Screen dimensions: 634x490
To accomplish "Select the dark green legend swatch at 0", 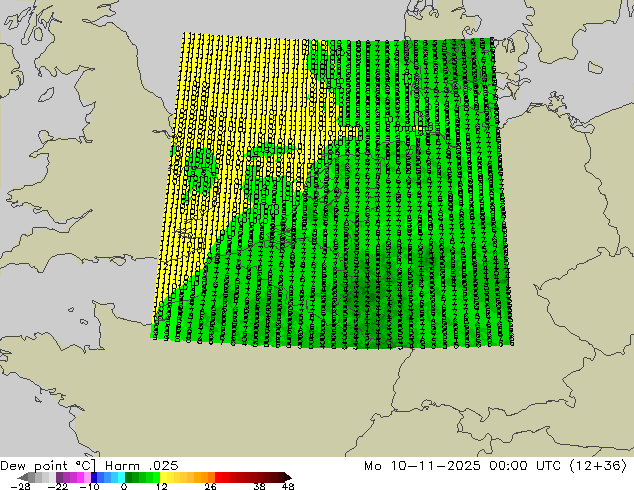I will pyautogui.click(x=128, y=477).
